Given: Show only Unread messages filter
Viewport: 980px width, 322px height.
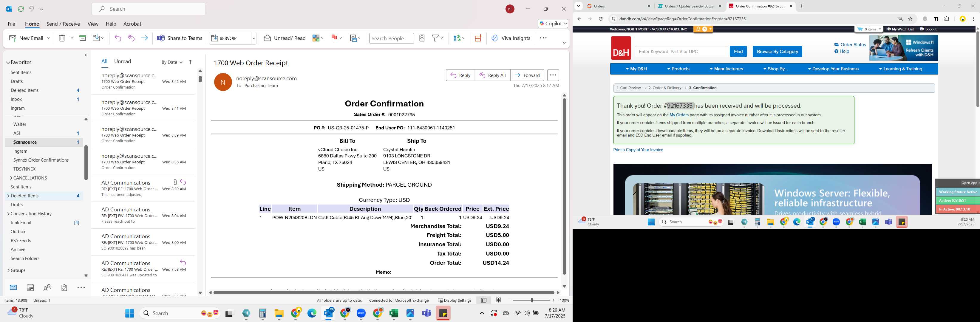Looking at the screenshot, I should (123, 61).
